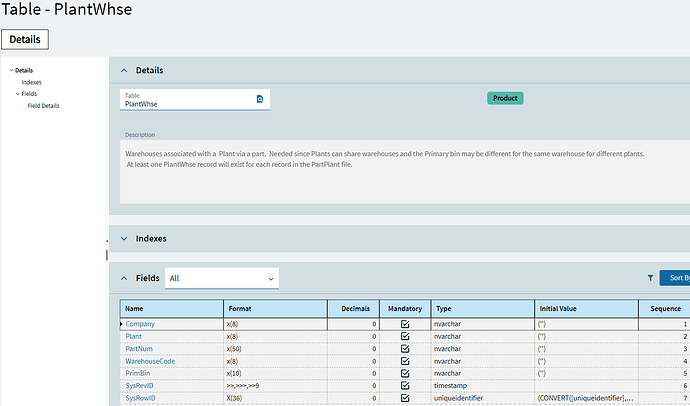Open the Company field link
This screenshot has height=406, width=690.
pyautogui.click(x=140, y=324)
